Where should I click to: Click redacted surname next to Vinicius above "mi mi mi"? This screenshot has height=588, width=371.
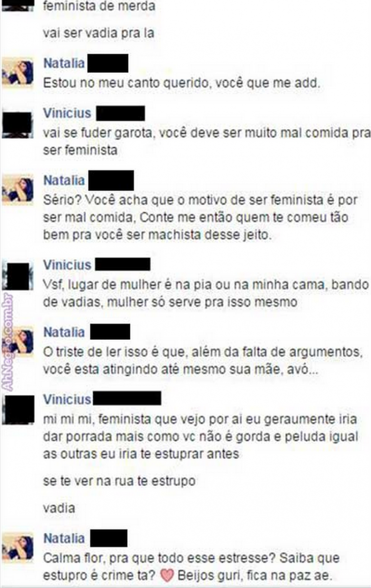(126, 398)
